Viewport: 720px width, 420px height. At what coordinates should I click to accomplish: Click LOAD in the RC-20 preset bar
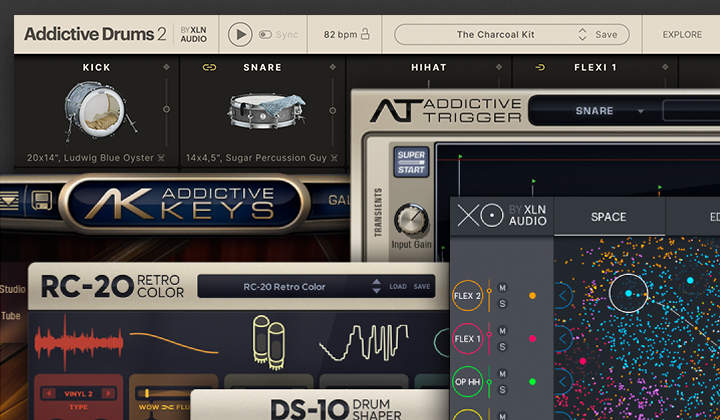(398, 286)
